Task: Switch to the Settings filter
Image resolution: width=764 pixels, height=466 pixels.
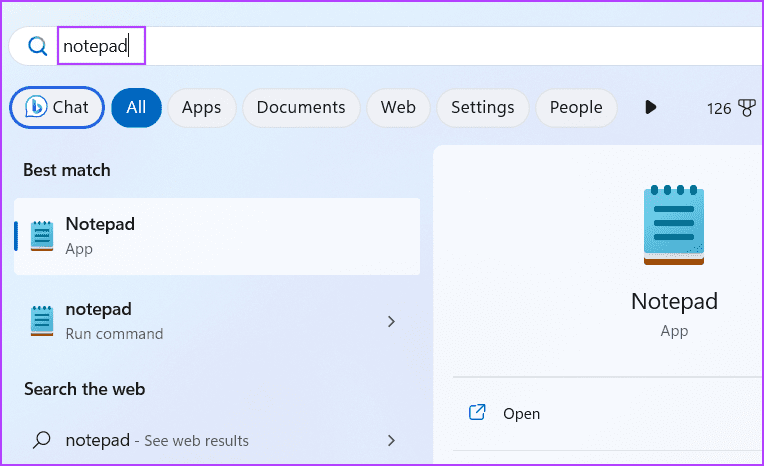Action: (482, 107)
